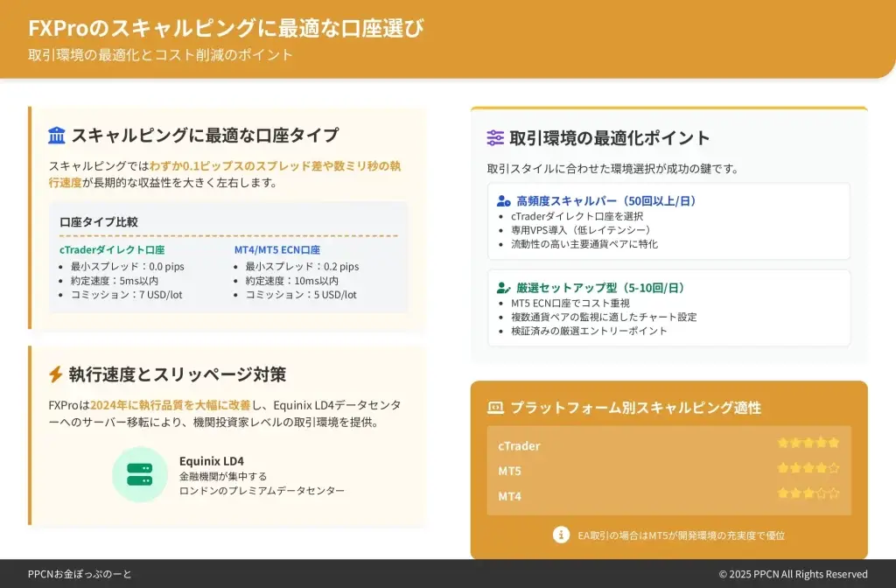Click the cTrader five-star rating
Viewport: 896px width, 588px height.
point(808,443)
